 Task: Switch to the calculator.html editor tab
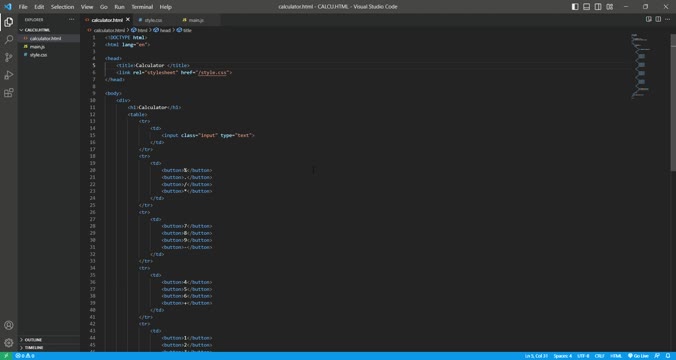tap(107, 20)
